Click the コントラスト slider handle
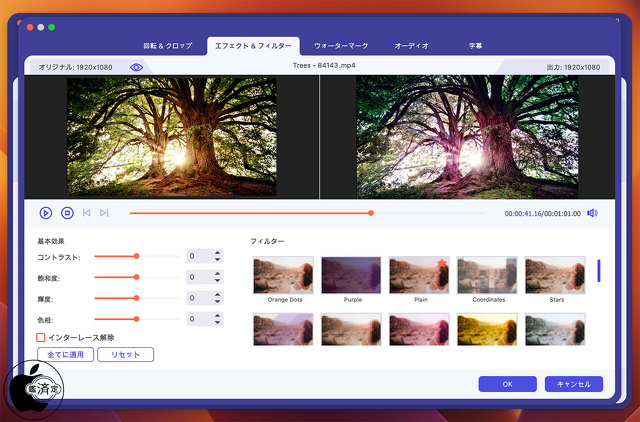 tap(137, 256)
